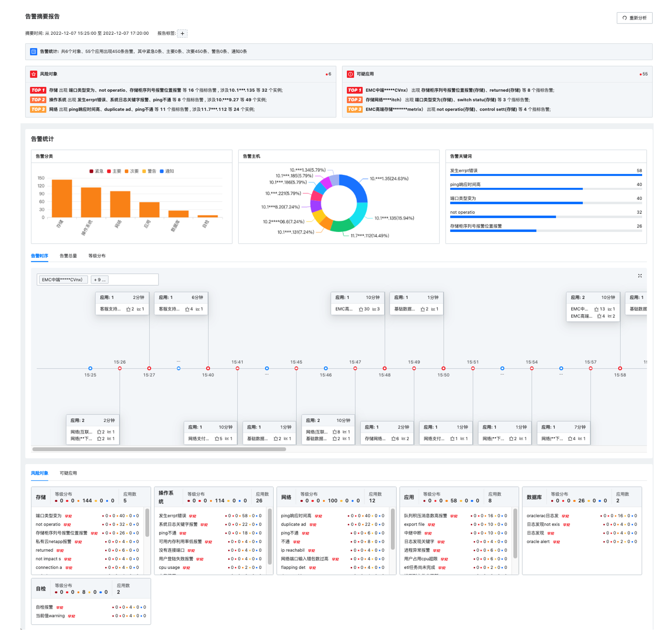Click the blue 告警统计 summary icon

point(34,52)
